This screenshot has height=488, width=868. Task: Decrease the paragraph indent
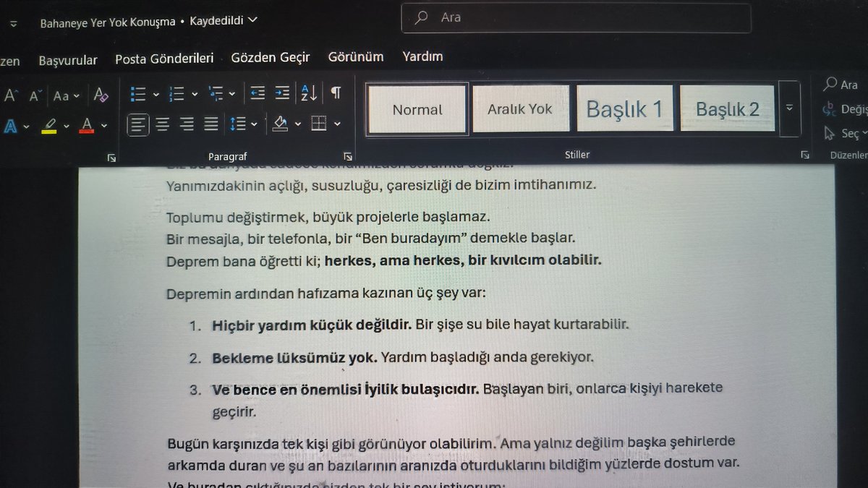tap(258, 93)
